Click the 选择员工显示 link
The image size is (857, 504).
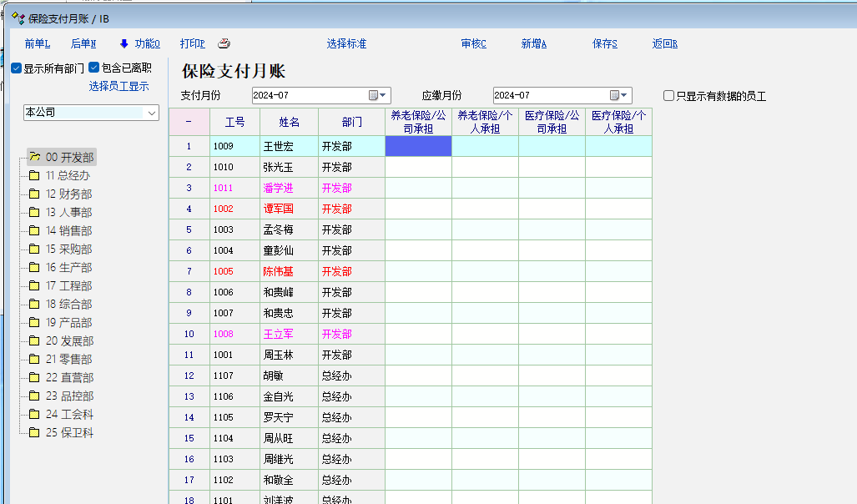coord(118,86)
